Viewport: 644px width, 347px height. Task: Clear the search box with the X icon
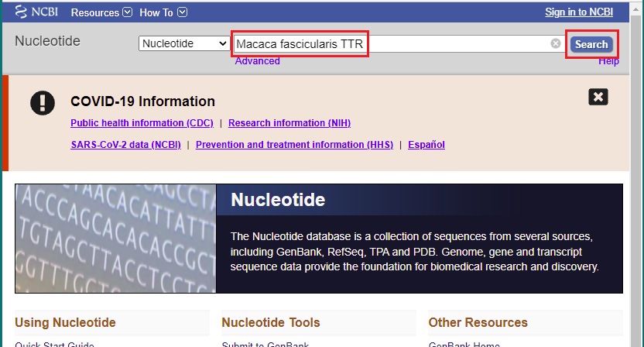click(555, 43)
